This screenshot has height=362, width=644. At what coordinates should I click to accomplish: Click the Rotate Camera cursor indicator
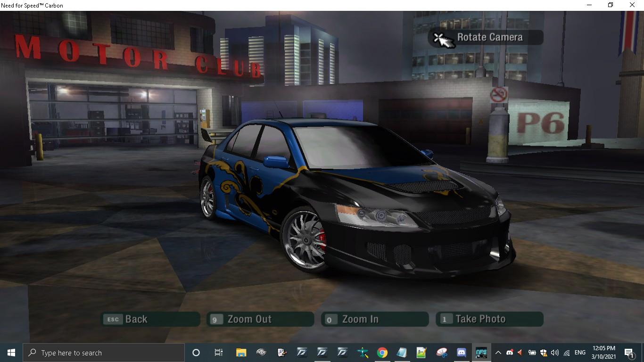[486, 38]
